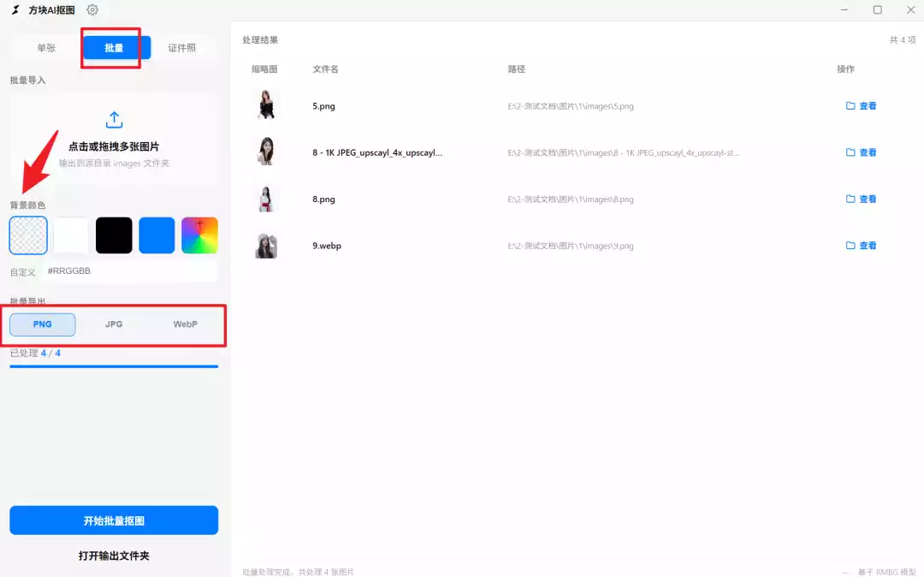924x577 pixels.
Task: Click the 文件名 column header
Action: pyautogui.click(x=325, y=69)
